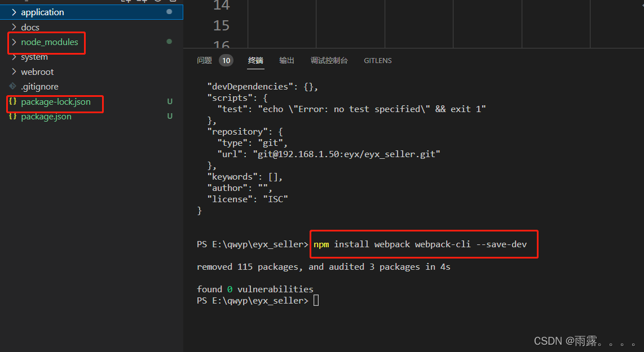Viewport: 644px width, 352px height.
Task: Click the New File icon in Explorer toolbar
Action: [x=127, y=2]
